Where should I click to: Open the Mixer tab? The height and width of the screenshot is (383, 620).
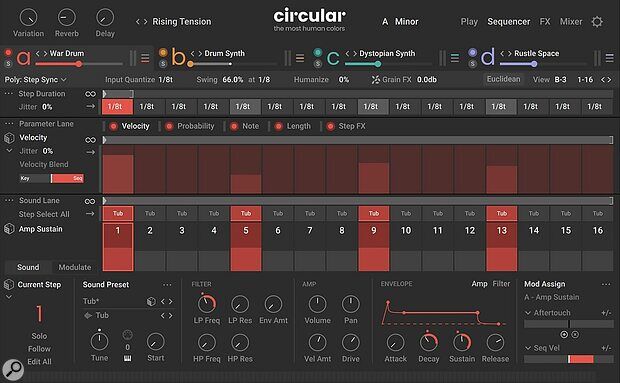[x=571, y=22]
